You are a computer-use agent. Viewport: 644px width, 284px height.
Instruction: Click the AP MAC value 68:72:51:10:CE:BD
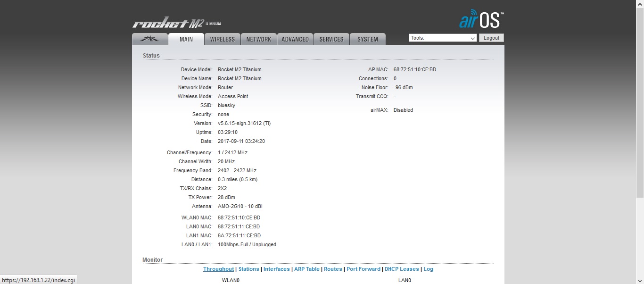[415, 69]
